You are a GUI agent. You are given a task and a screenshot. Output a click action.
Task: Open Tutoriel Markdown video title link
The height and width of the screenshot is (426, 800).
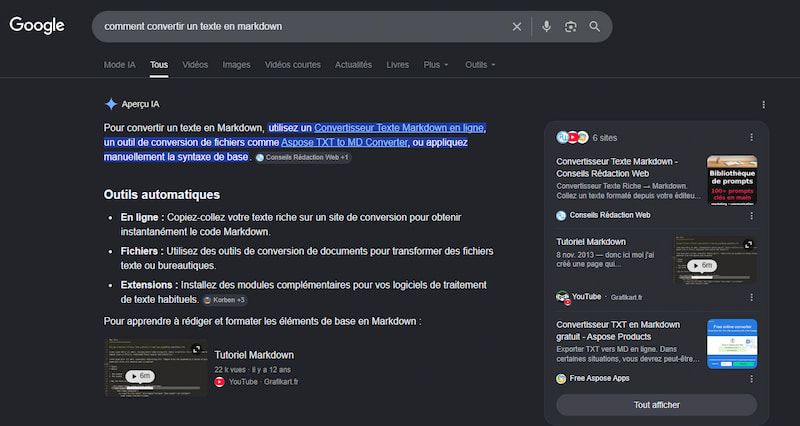point(254,355)
